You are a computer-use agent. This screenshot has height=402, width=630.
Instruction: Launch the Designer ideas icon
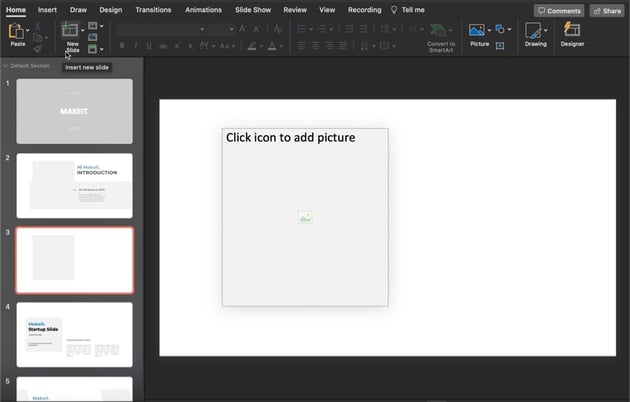572,30
